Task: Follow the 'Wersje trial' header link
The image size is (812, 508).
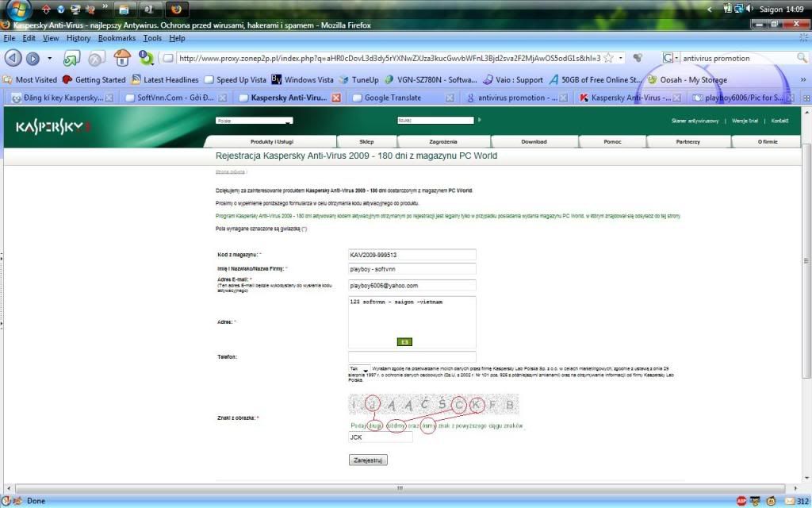Action: pyautogui.click(x=745, y=121)
